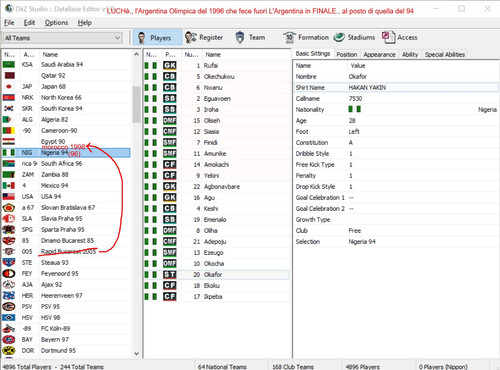Select team Nigeria 94 in the list

click(66, 153)
